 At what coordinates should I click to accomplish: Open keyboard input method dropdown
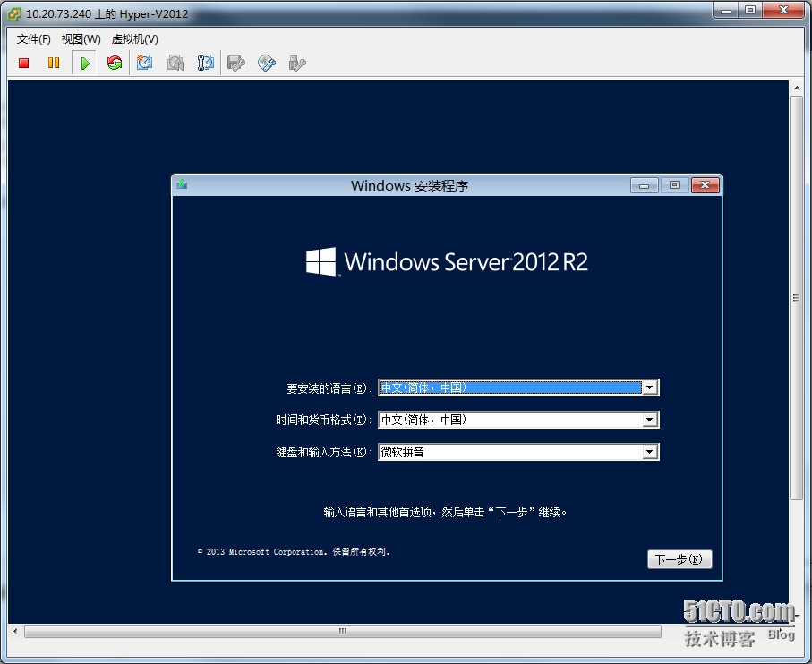click(x=649, y=452)
